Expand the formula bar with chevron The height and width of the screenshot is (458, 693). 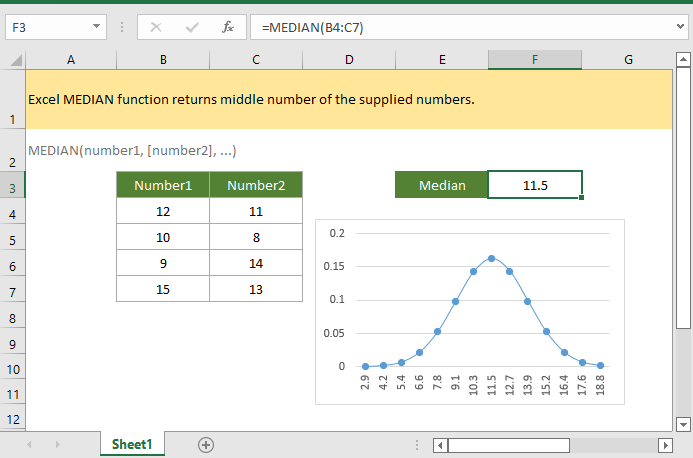[x=681, y=27]
